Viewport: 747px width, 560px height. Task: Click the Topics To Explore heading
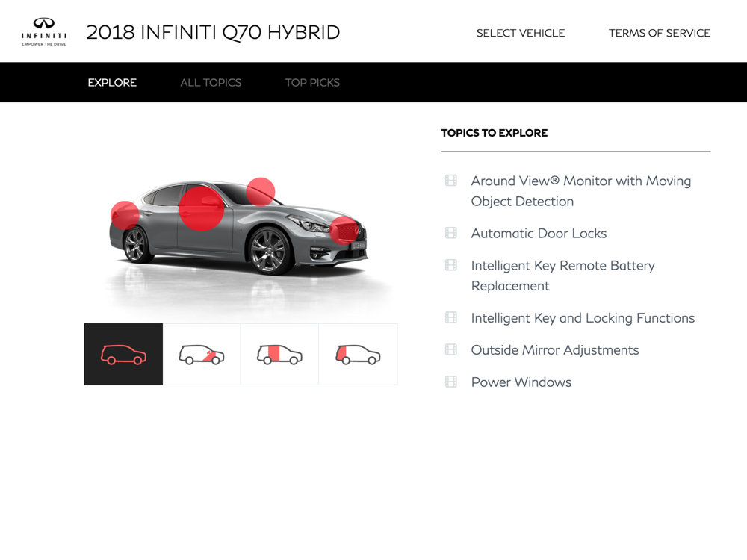tap(494, 133)
